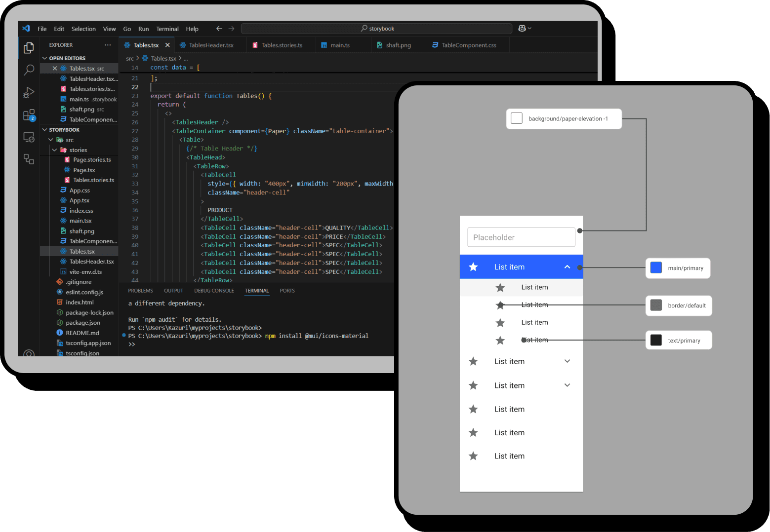
Task: Open the Terminal menu in the menu bar
Action: pos(167,29)
